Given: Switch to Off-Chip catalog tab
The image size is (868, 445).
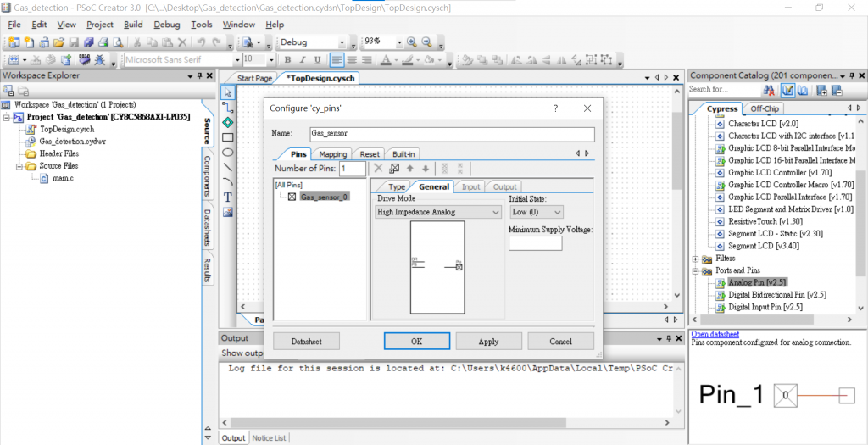Looking at the screenshot, I should [764, 108].
